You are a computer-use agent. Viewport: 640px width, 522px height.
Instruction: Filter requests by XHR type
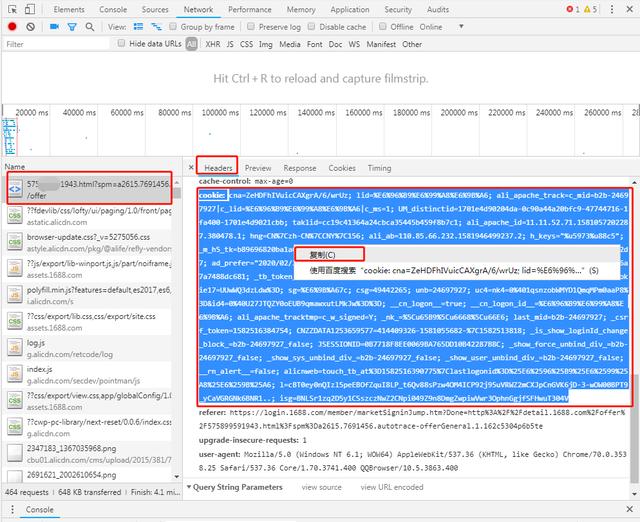[x=213, y=44]
